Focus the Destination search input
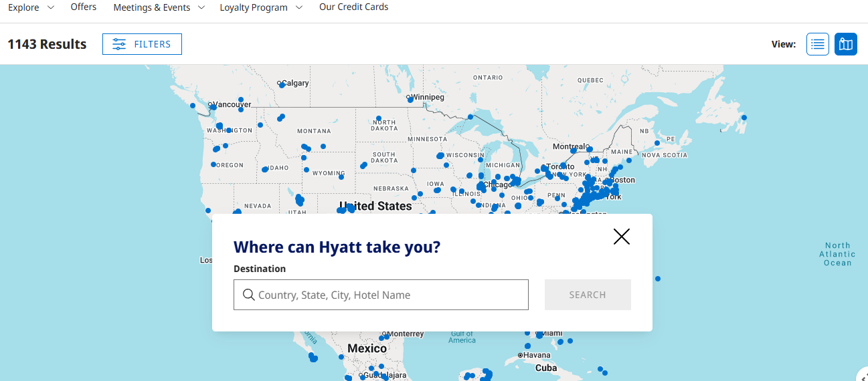 [x=381, y=295]
